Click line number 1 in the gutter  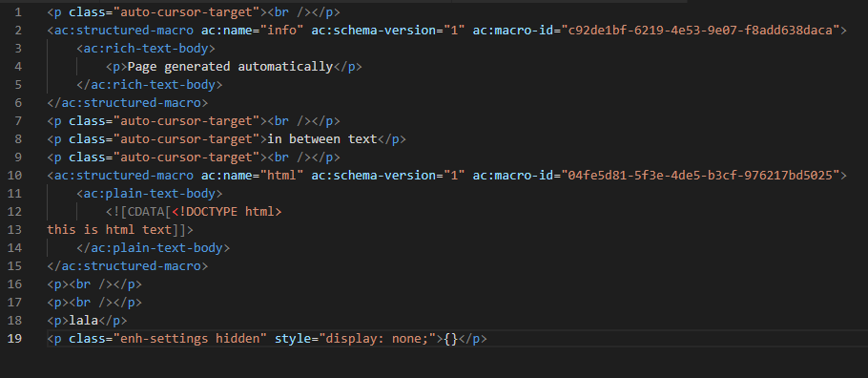click(x=19, y=12)
